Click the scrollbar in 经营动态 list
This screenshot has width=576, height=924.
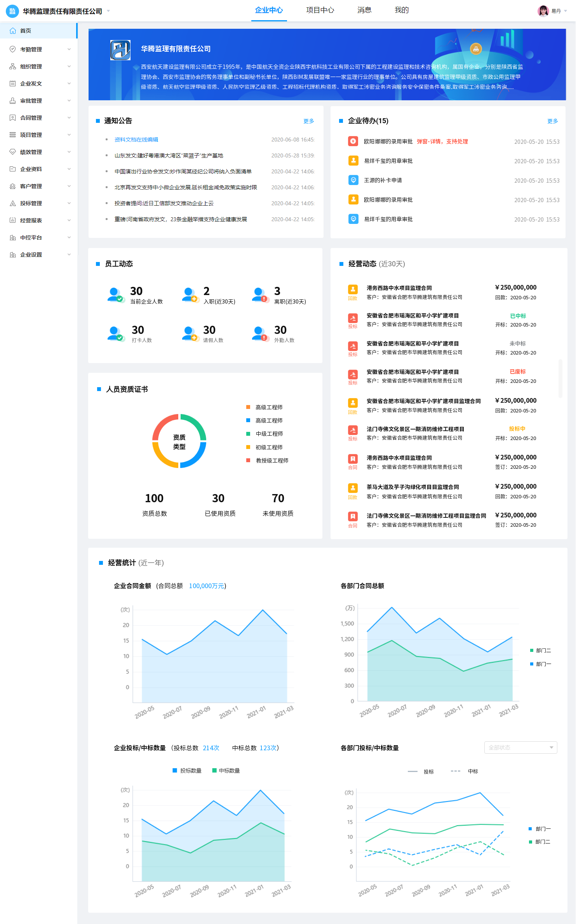point(560,378)
